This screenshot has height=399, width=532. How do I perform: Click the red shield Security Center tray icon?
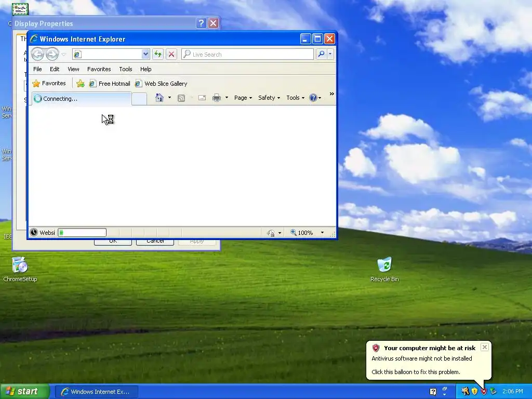(484, 392)
